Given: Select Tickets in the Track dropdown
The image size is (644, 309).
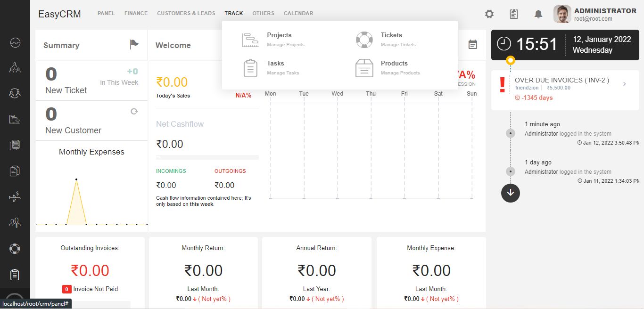Looking at the screenshot, I should point(391,35).
